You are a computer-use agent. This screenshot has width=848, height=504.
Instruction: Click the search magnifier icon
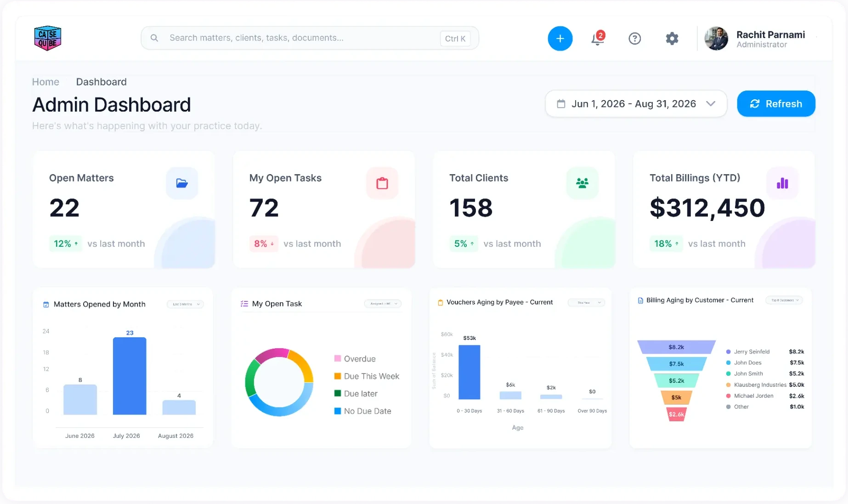pos(154,38)
